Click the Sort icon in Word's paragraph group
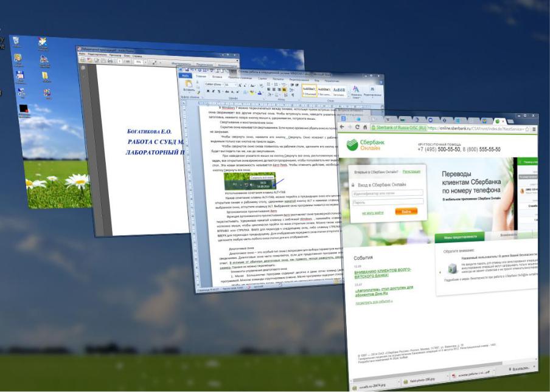Image resolution: width=550 pixels, height=392 pixels. [286, 95]
